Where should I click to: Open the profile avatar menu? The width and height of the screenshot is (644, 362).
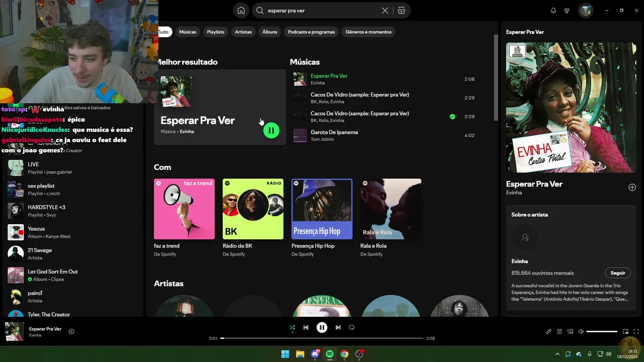click(585, 11)
